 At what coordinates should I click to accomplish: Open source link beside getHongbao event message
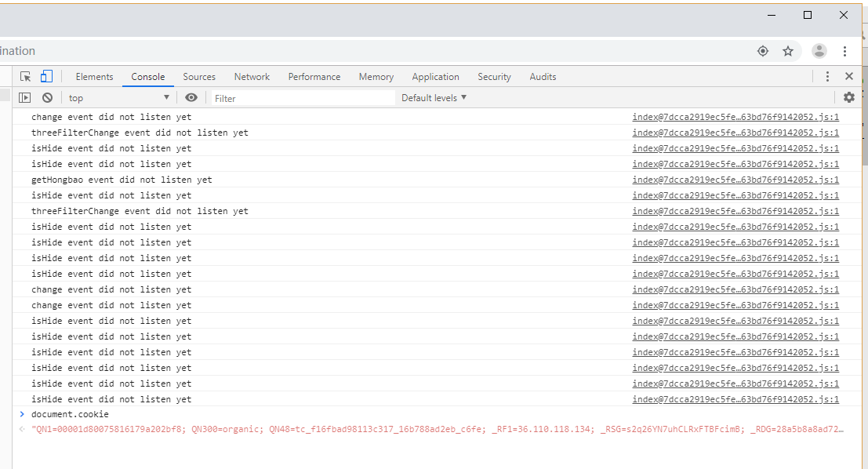[735, 180]
